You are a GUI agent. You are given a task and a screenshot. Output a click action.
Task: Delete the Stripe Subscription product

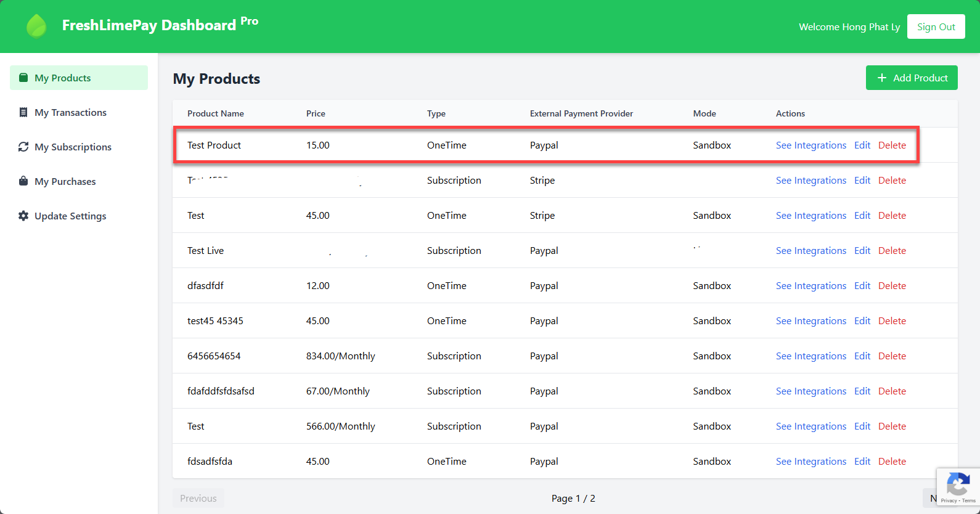pos(892,180)
